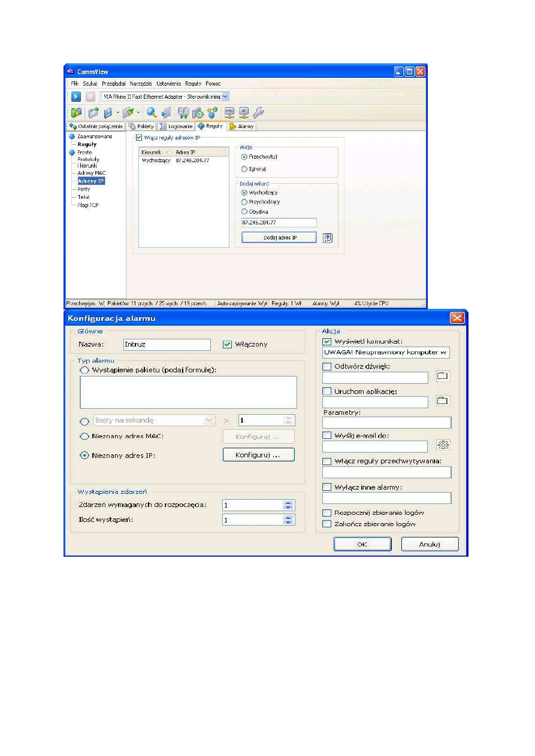Toggle the Włączony checkbox
This screenshot has width=535, height=756.
226,344
